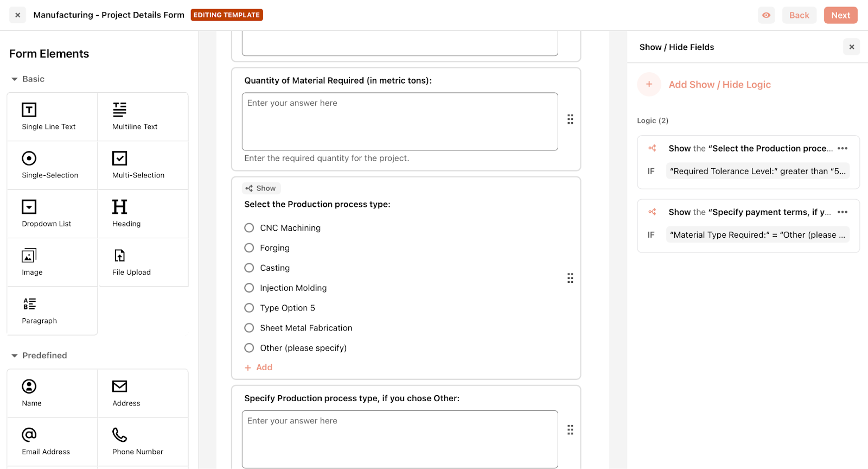Grab the drag handle for Specify Production process field
The image size is (868, 469).
[x=570, y=430]
